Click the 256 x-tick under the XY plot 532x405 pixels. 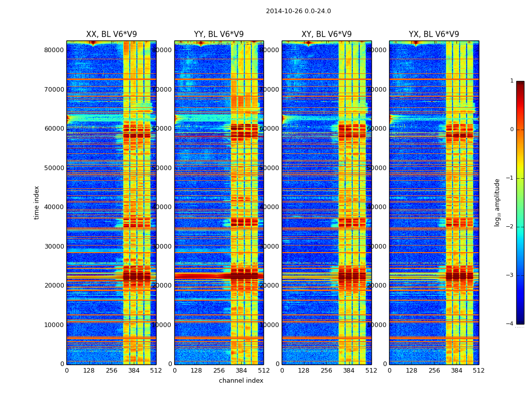(326, 371)
